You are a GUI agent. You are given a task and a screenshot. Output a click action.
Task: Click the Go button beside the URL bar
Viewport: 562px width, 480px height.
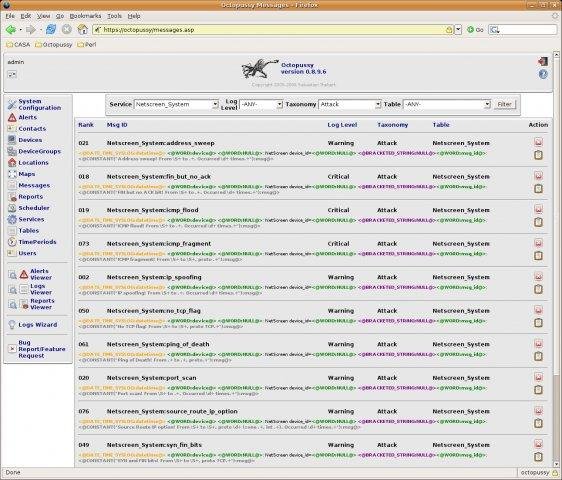click(x=475, y=30)
